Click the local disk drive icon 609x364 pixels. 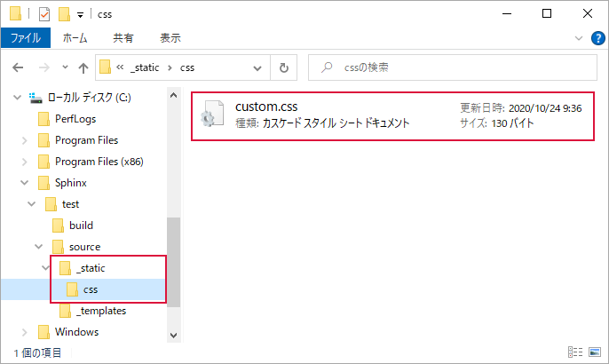pos(36,98)
